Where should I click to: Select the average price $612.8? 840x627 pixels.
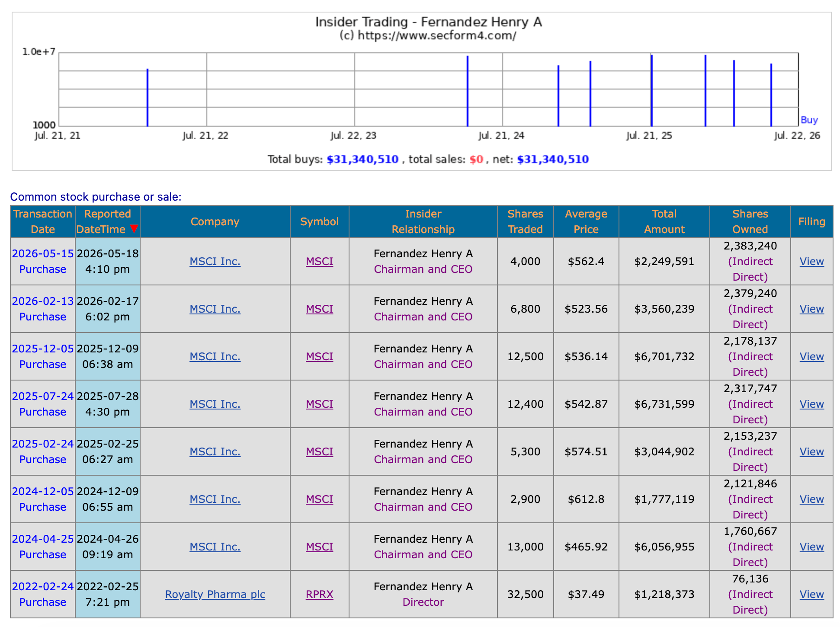coord(586,499)
